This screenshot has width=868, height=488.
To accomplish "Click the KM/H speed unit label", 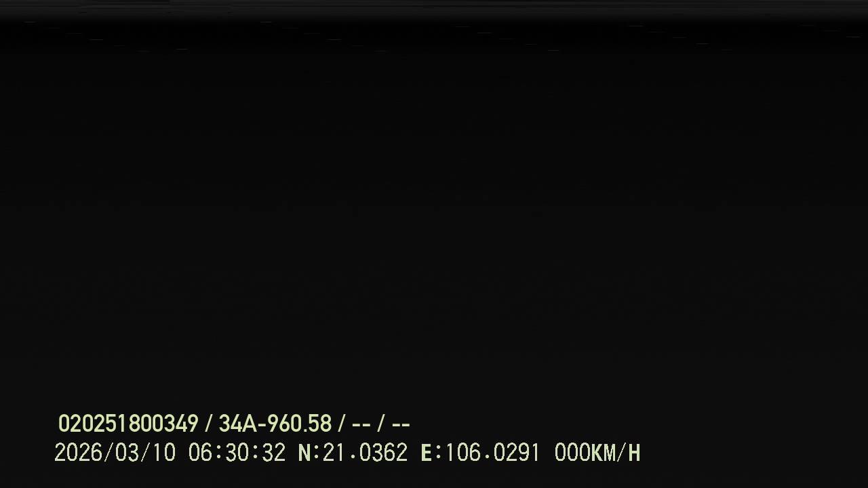I will (x=616, y=453).
